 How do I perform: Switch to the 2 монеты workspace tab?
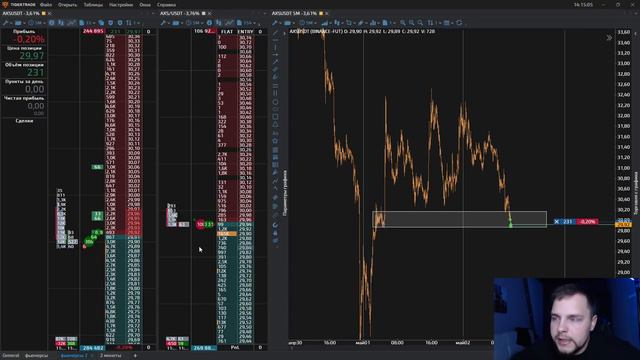tap(111, 356)
